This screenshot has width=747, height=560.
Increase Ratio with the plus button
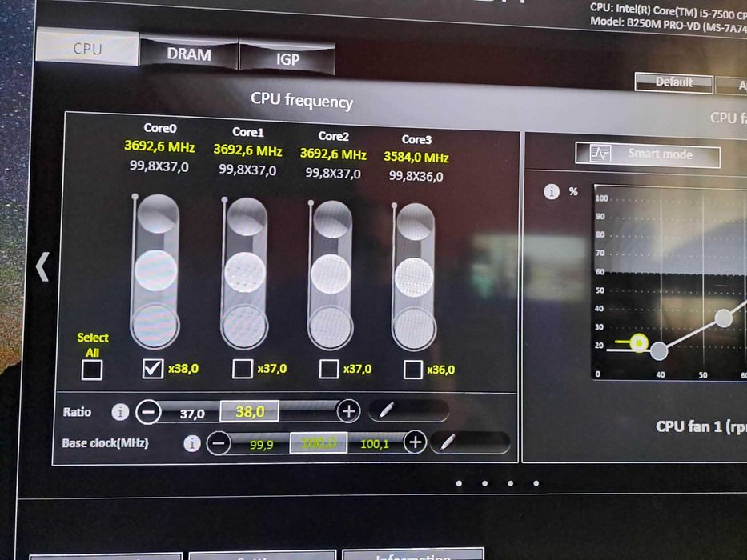[x=348, y=411]
